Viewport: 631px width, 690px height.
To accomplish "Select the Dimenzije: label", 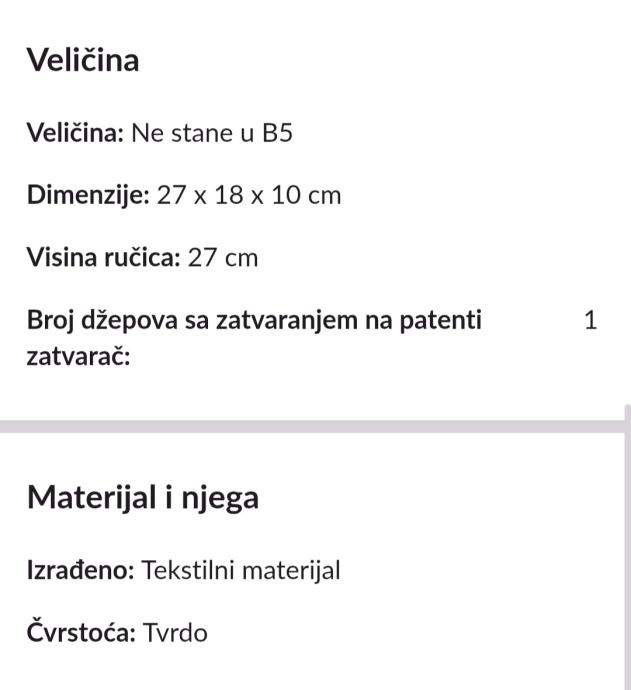I will (88, 195).
